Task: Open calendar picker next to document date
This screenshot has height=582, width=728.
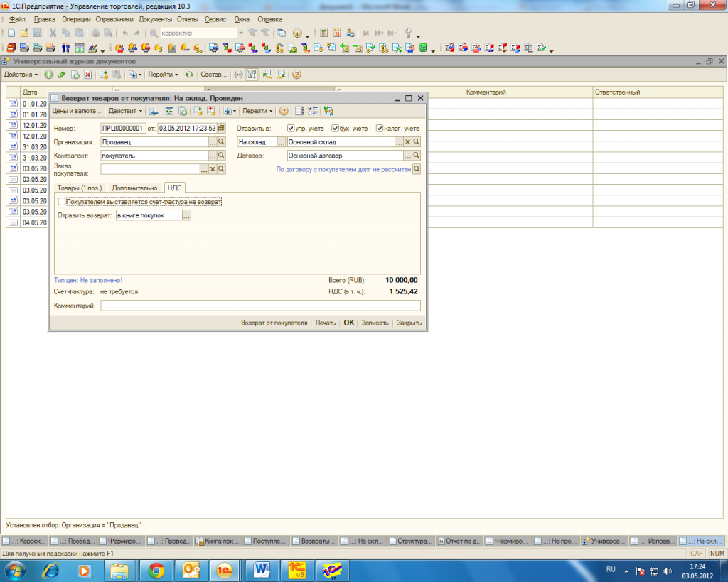Action: [221, 129]
